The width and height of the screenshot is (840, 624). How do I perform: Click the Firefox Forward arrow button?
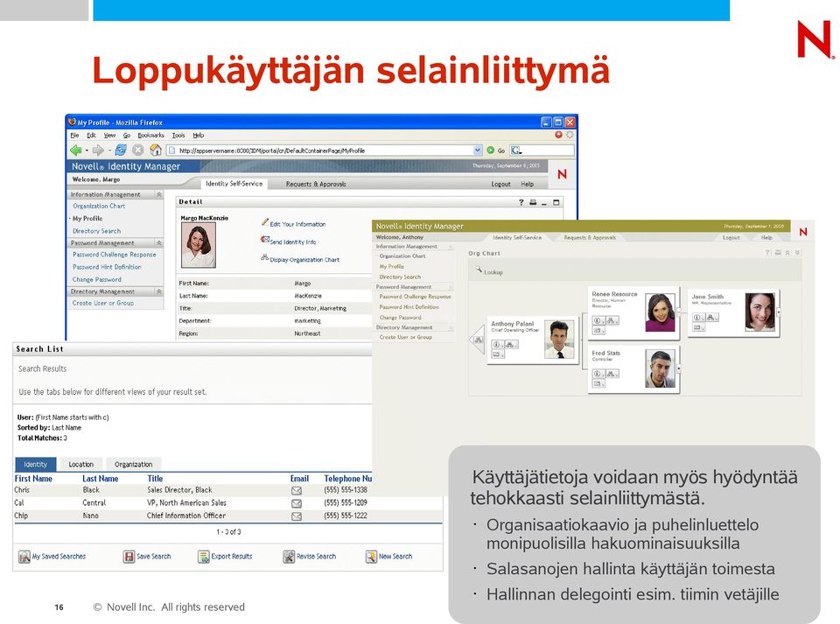(x=98, y=151)
